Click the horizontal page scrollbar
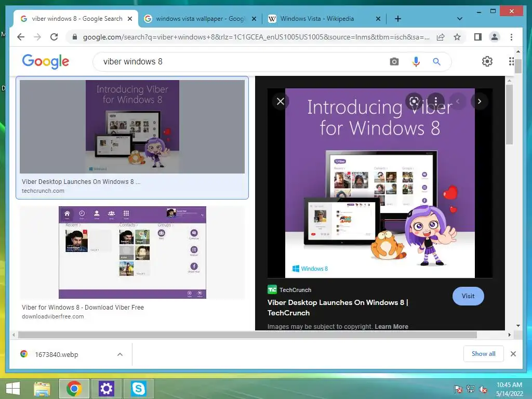Viewport: 532px width, 399px height. pos(247,335)
